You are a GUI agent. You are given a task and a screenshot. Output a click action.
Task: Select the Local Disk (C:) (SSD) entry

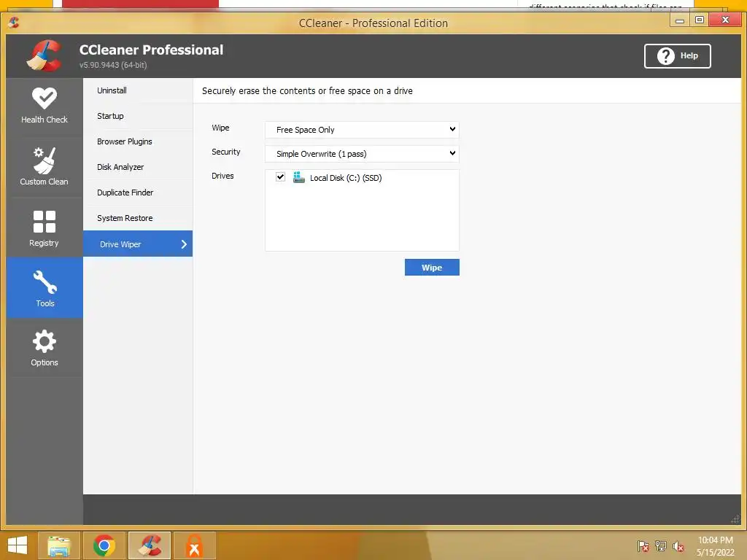[x=346, y=178]
